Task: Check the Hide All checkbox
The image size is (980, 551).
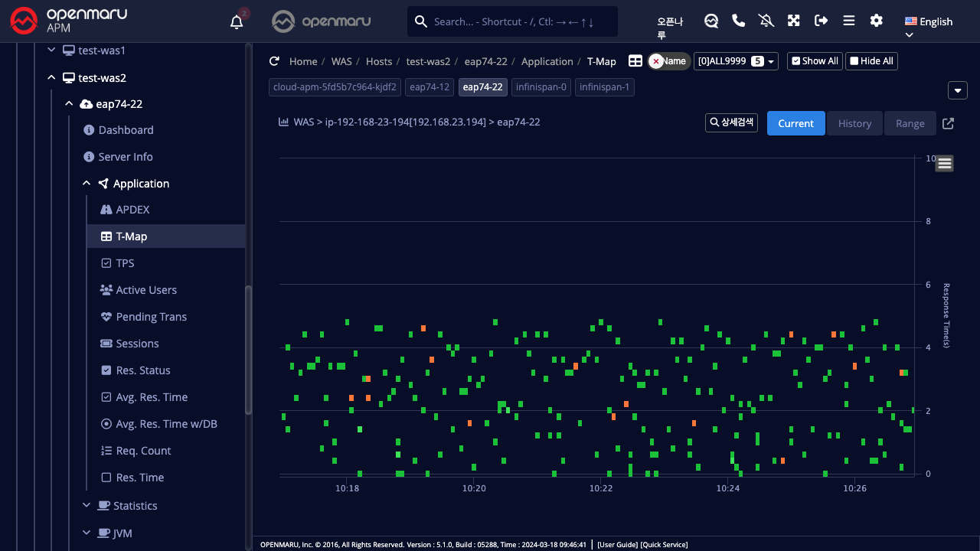Action: tap(871, 61)
